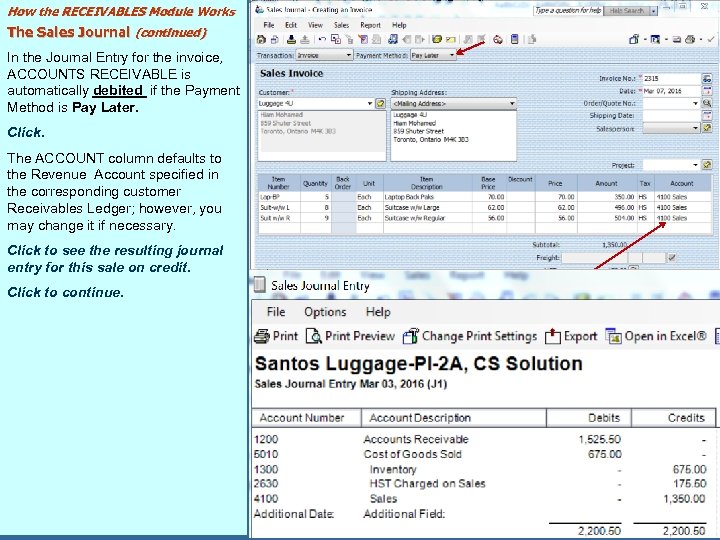This screenshot has width=720, height=540.
Task: Click the Daily Business Manager icon beside Home
Action: coord(275,39)
